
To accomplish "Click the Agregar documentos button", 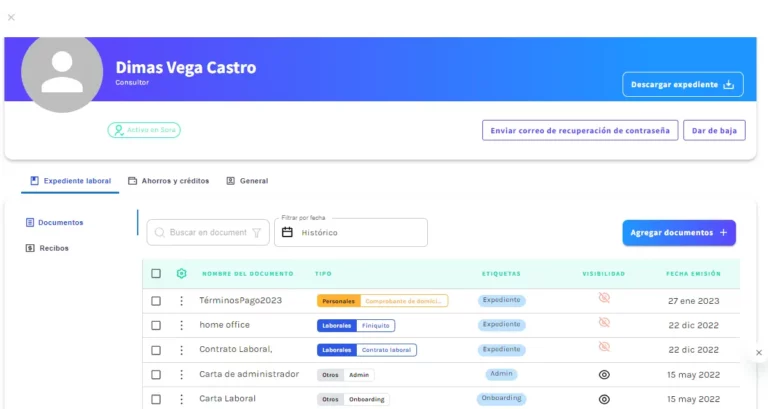I will pos(679,233).
